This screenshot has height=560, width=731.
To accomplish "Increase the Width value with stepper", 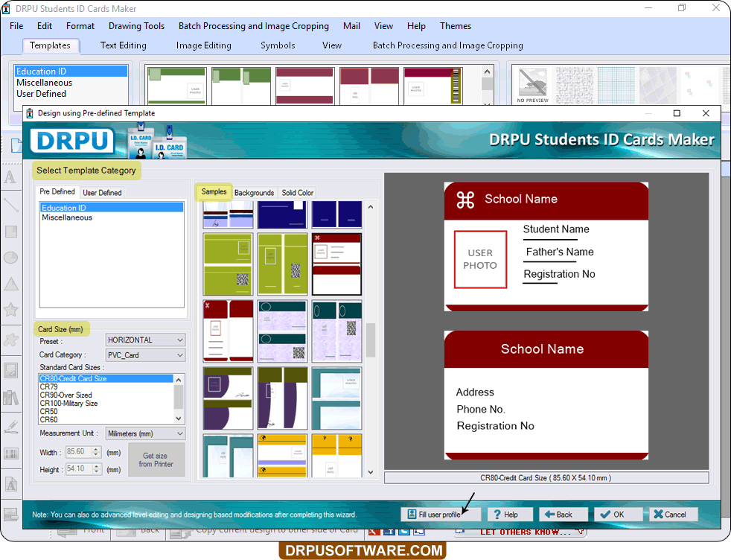I will pos(96,449).
